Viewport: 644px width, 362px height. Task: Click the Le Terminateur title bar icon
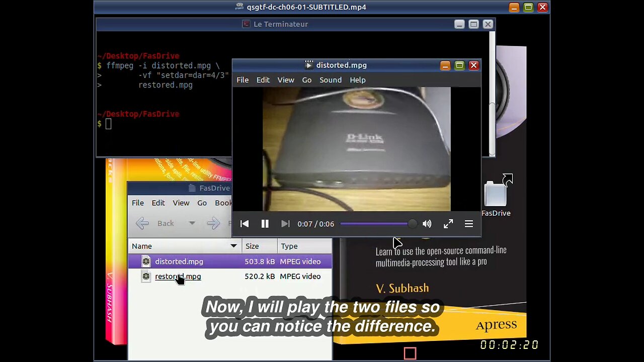click(x=247, y=24)
